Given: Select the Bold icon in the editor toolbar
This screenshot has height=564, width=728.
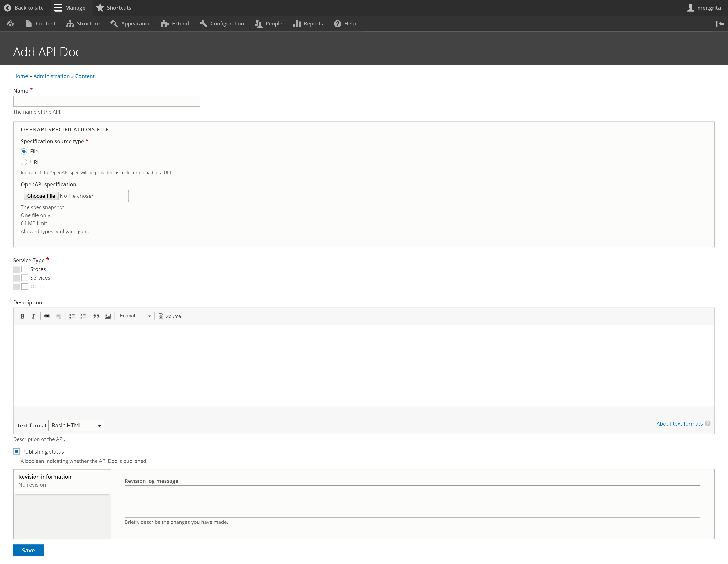Looking at the screenshot, I should 22,316.
